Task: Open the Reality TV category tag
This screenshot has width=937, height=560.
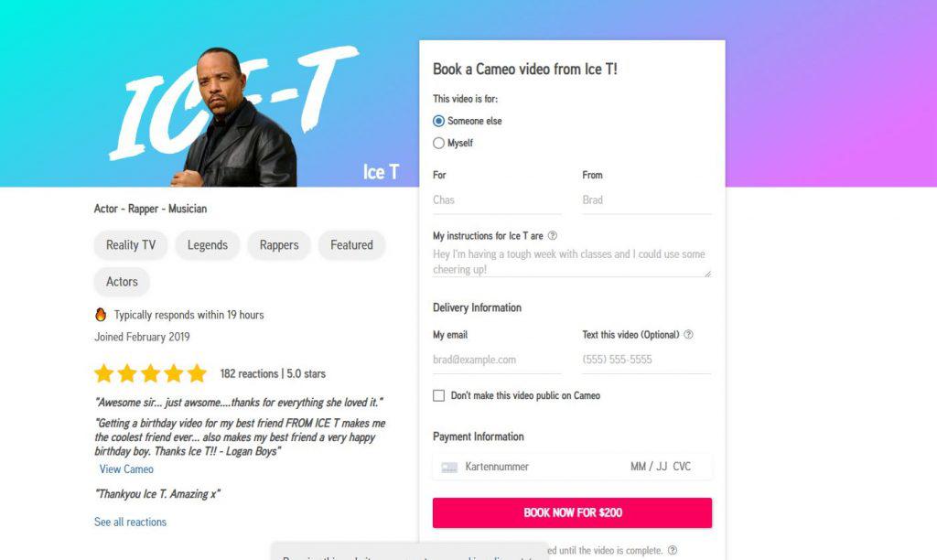Action: click(131, 245)
